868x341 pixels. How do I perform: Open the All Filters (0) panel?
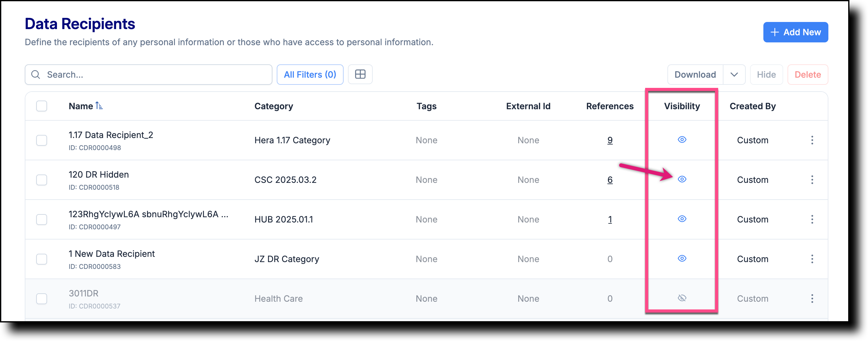click(x=310, y=75)
